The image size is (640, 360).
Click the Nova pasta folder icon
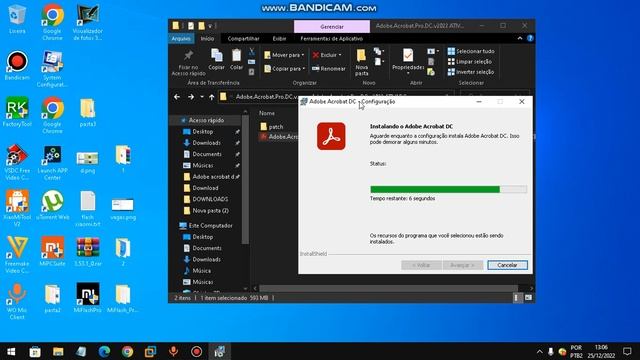[x=361, y=56]
